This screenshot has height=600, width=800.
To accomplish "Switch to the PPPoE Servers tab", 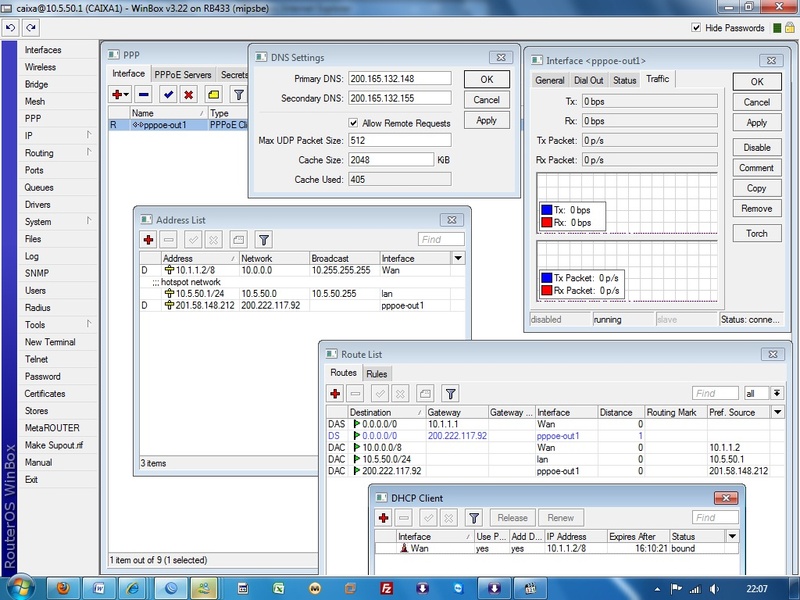I will [x=182, y=74].
